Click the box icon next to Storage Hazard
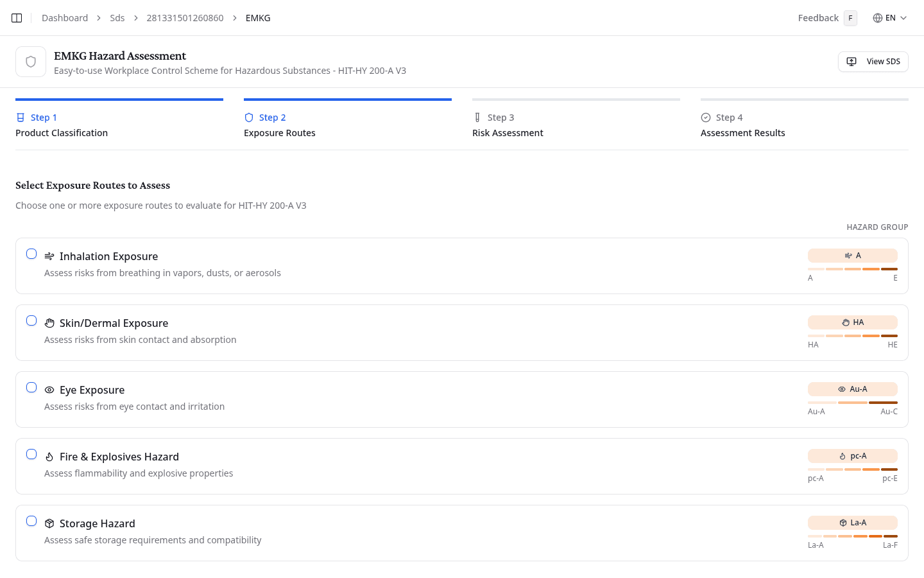 [49, 523]
